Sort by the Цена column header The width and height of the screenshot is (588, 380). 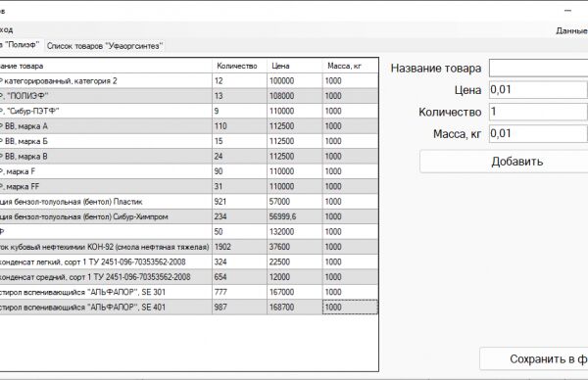point(294,66)
